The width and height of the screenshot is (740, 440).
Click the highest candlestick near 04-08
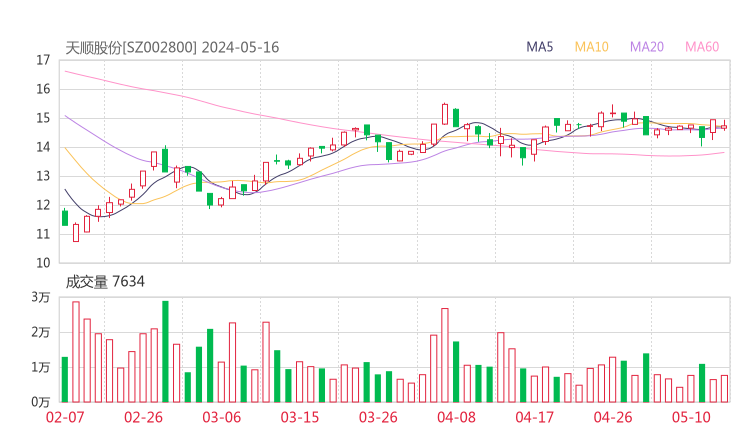pyautogui.click(x=445, y=114)
